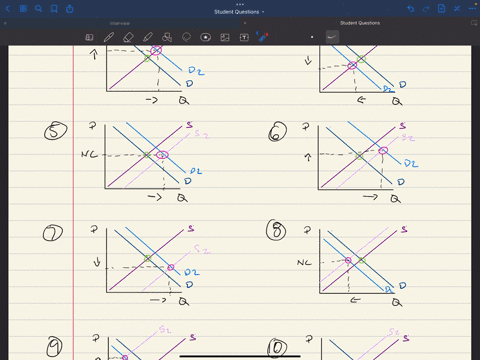Toggle read-only mode with the pencil-slash icon

click(x=457, y=9)
